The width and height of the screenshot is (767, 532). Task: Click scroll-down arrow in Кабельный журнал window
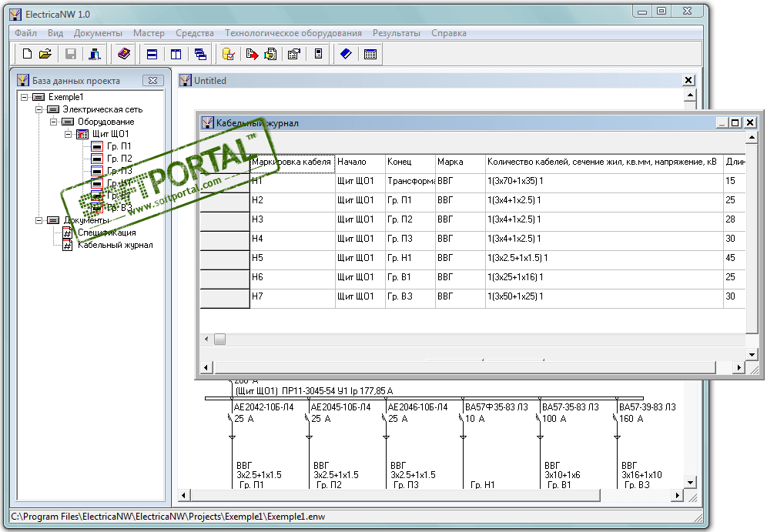(752, 354)
